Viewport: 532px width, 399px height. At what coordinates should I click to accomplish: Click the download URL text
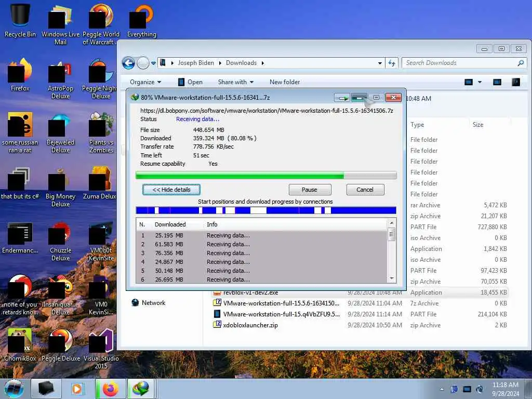point(267,111)
